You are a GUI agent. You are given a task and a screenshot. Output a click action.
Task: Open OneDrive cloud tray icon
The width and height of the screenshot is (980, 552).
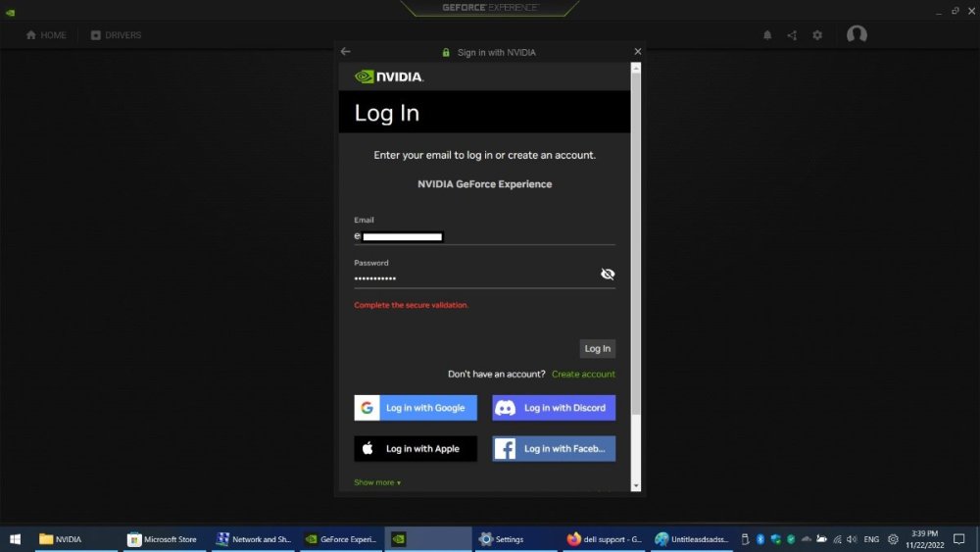807,539
